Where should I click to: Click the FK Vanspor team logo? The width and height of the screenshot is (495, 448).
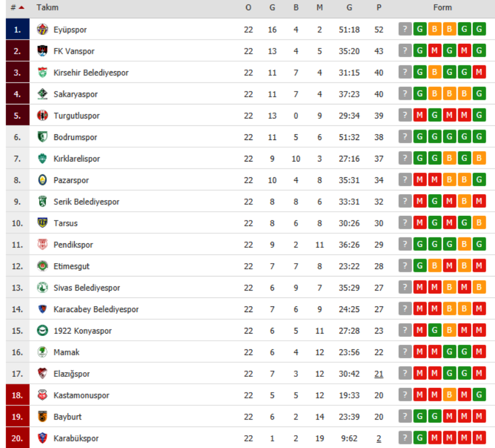pos(42,51)
